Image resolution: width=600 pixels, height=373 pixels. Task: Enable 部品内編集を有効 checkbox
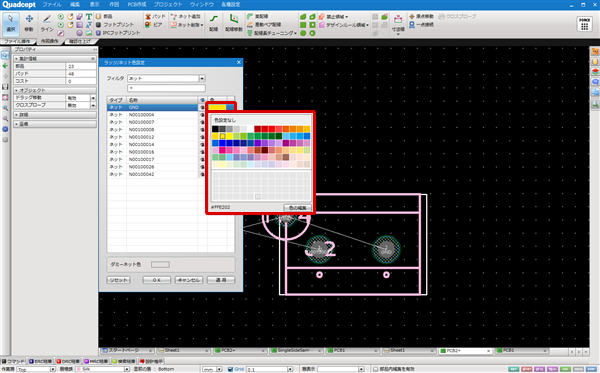376,369
